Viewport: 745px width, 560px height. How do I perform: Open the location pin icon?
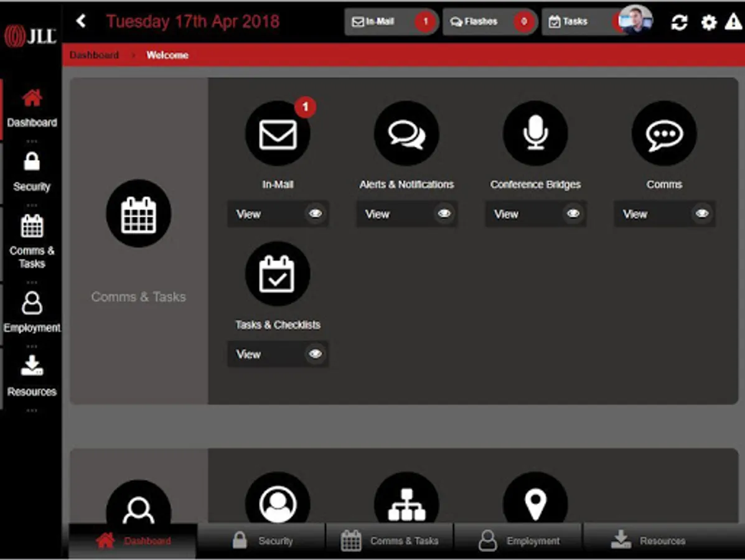(535, 499)
